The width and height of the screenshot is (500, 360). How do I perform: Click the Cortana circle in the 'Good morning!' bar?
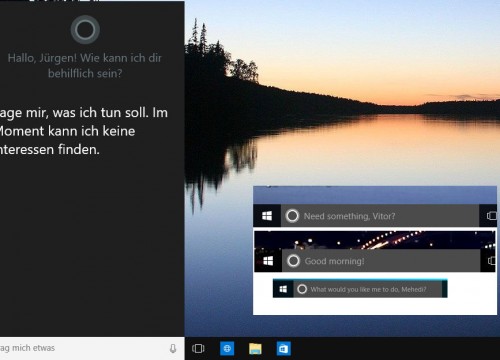click(x=293, y=261)
